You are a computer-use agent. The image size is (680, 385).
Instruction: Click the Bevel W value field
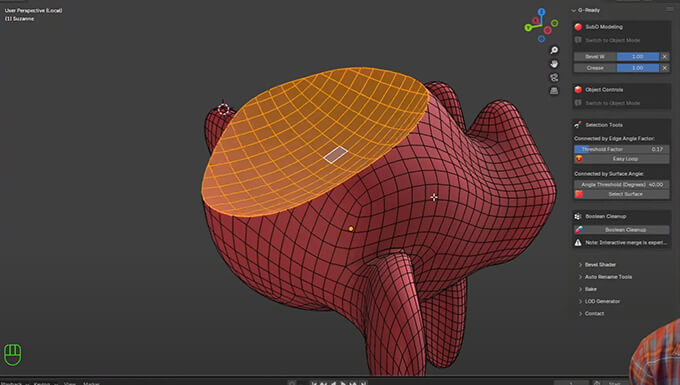point(638,56)
